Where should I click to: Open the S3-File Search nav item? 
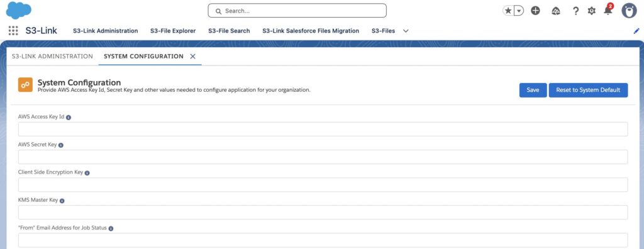[229, 31]
